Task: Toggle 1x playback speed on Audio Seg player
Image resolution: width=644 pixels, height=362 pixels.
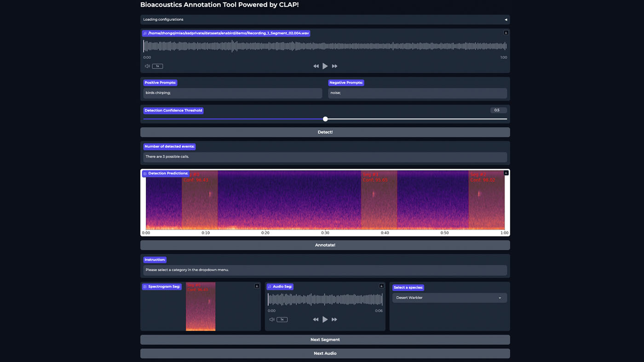Action: [282, 319]
